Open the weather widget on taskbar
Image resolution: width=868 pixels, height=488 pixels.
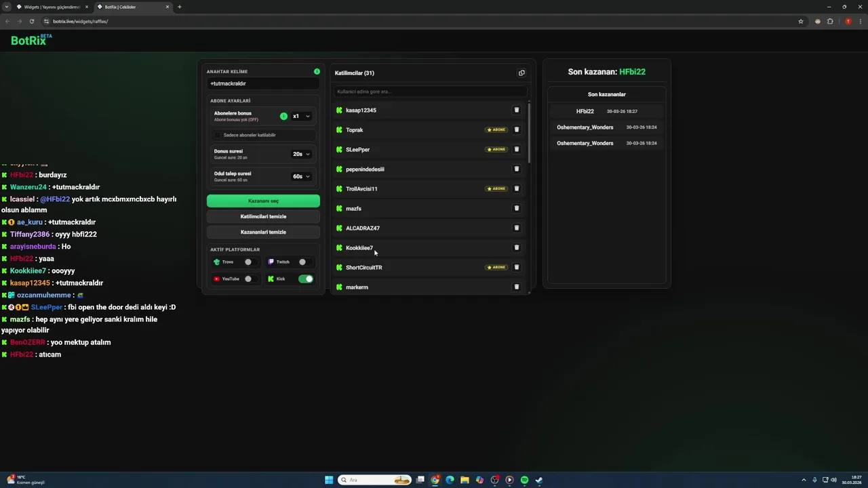[x=26, y=480]
